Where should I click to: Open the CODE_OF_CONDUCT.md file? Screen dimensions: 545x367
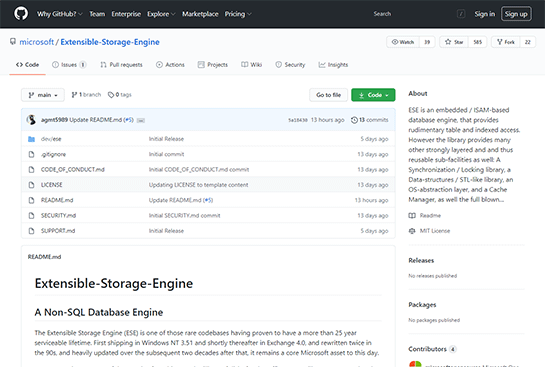[x=73, y=170]
